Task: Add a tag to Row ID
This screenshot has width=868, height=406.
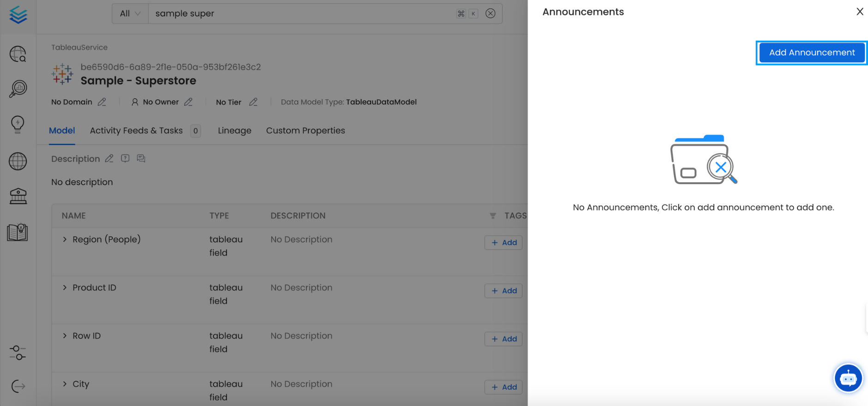Action: (x=503, y=339)
